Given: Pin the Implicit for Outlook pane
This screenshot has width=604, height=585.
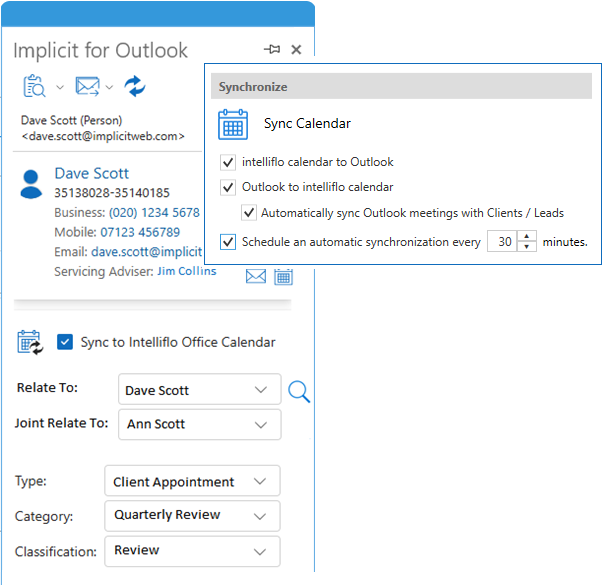Looking at the screenshot, I should [272, 49].
